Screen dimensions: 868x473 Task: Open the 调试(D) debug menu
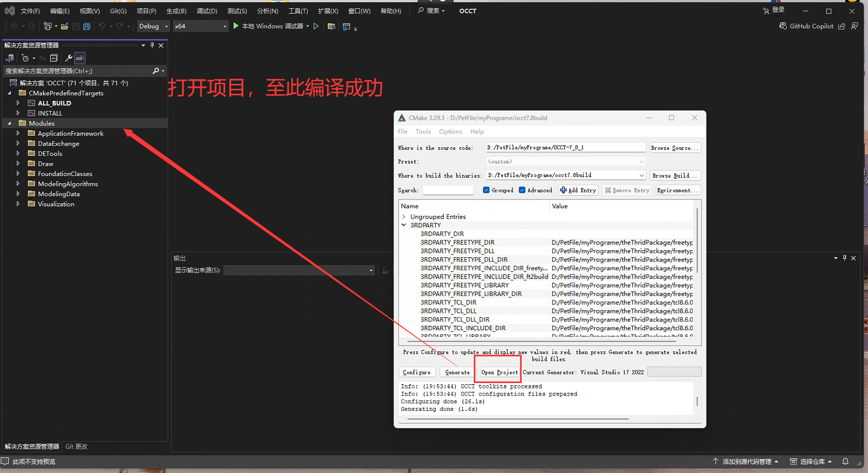point(207,11)
